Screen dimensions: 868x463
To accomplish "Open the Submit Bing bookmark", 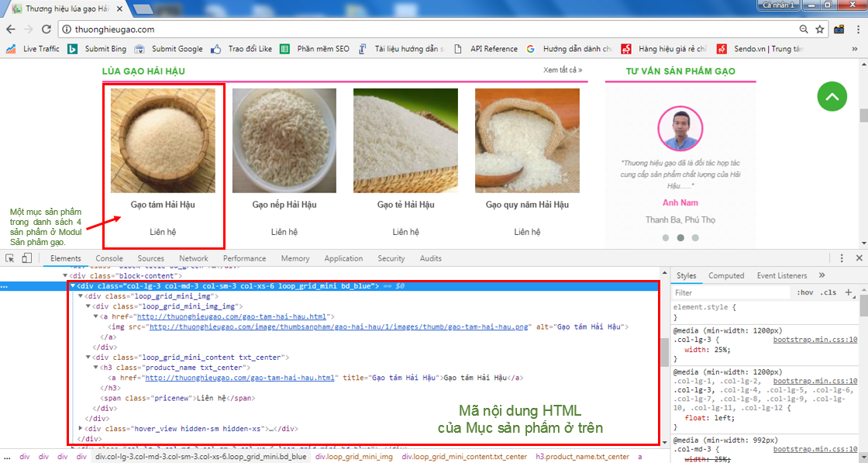I will click(x=98, y=49).
